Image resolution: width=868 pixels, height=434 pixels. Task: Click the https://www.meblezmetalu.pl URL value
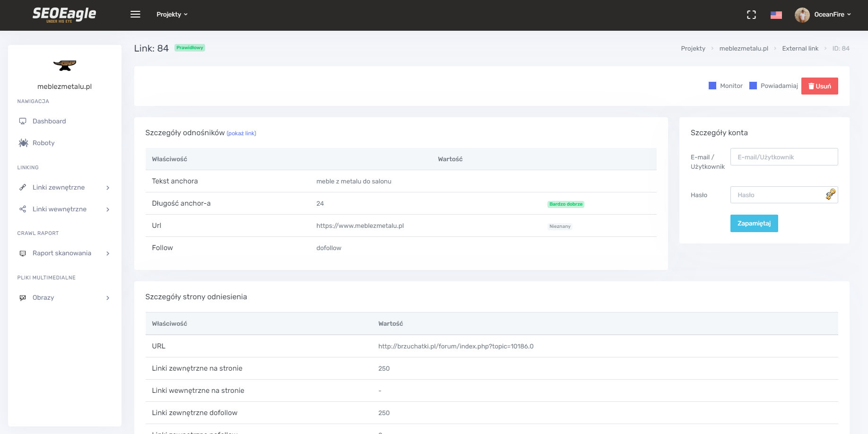pos(360,226)
